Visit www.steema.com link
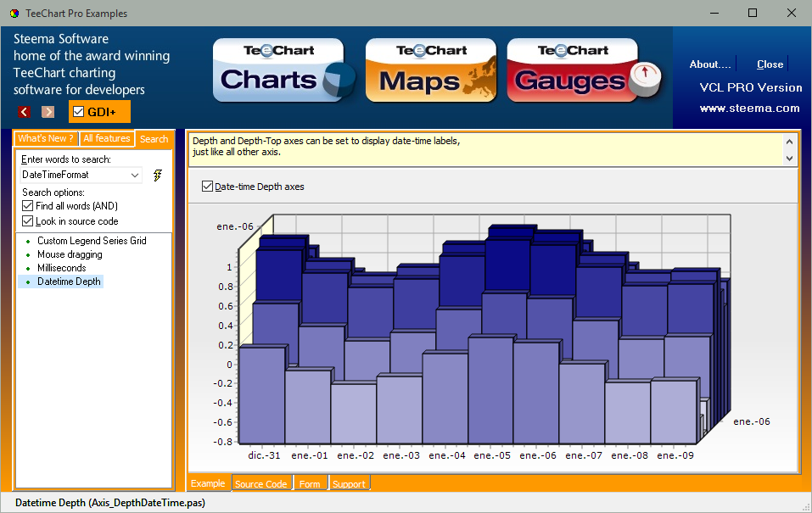Image resolution: width=812 pixels, height=513 pixels. tap(749, 109)
